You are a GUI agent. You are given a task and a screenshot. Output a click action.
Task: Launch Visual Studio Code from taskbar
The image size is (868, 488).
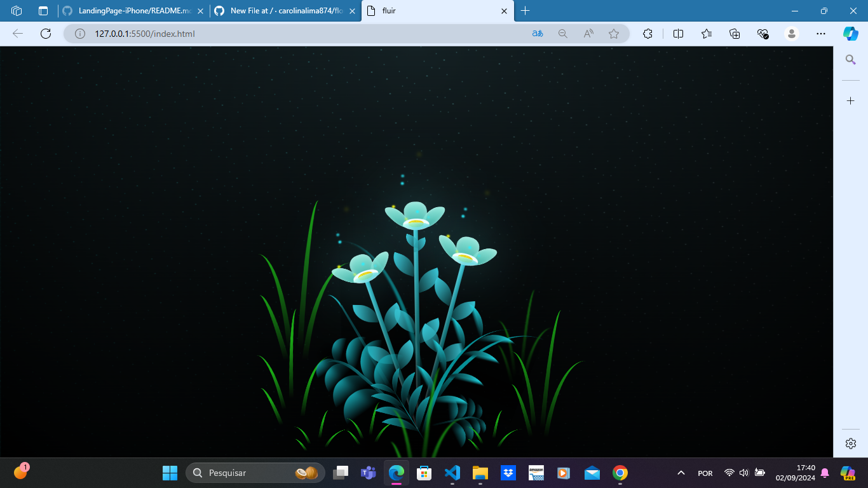click(x=452, y=473)
